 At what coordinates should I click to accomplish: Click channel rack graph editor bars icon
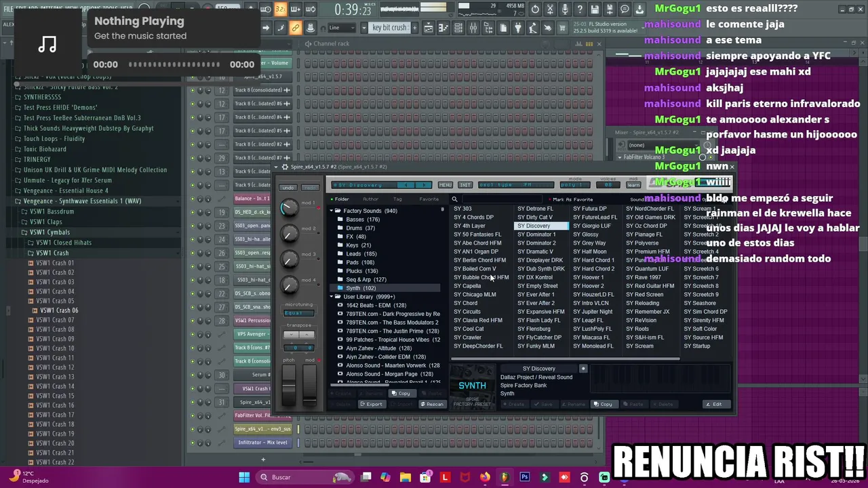(579, 44)
